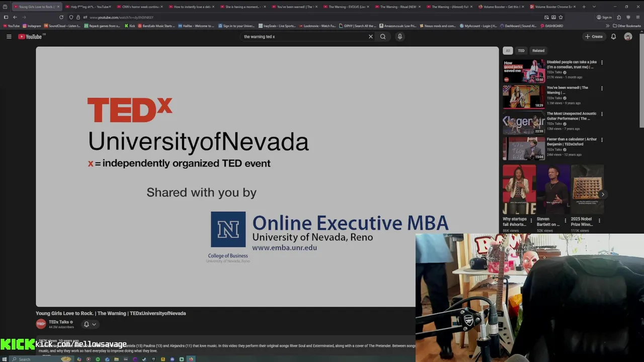
Task: Open the browser shield icon
Action: [628, 17]
